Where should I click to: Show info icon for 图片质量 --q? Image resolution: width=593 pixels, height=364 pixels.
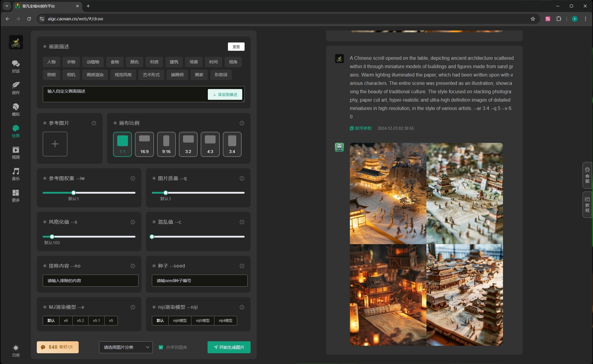tap(242, 178)
